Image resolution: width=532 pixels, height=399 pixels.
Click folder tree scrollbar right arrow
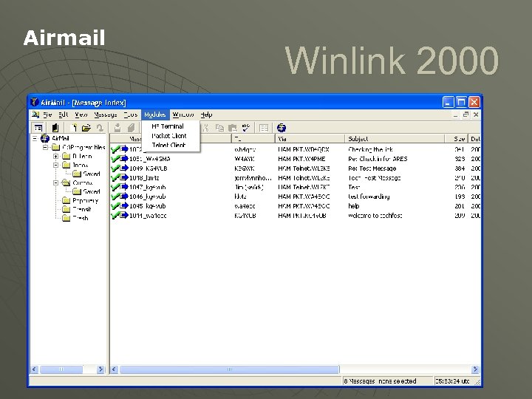(x=100, y=369)
